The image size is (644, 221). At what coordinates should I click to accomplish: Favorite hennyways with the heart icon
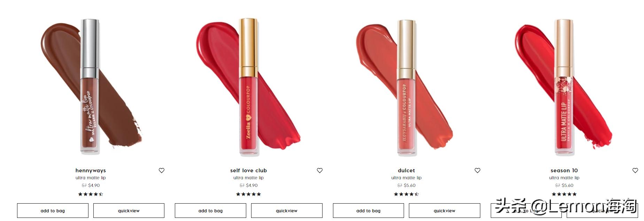(162, 171)
